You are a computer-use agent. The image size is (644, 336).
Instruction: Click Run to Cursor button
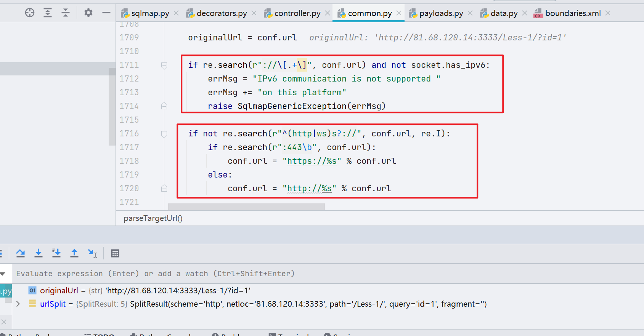[x=93, y=253]
